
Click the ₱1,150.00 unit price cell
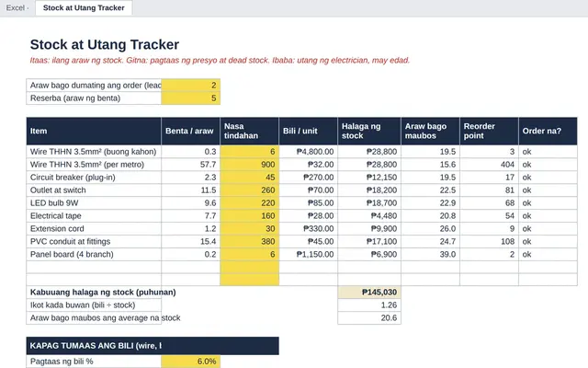pyautogui.click(x=309, y=254)
